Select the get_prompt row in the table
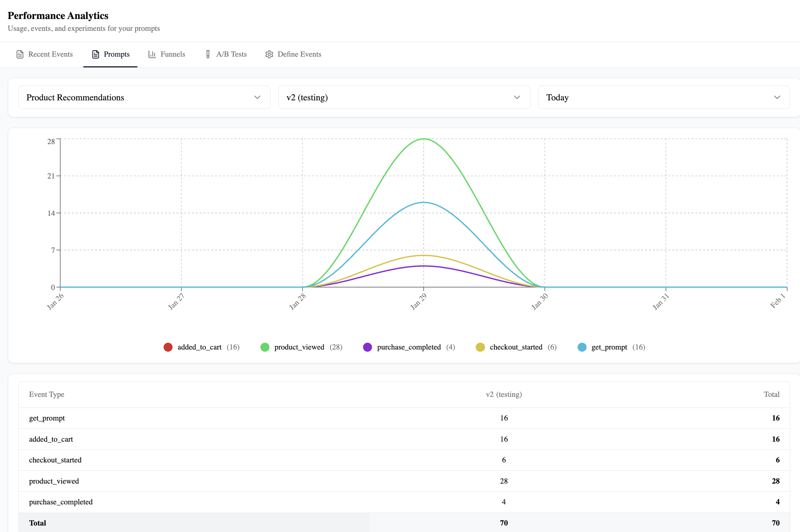800x532 pixels. click(x=251, y=418)
